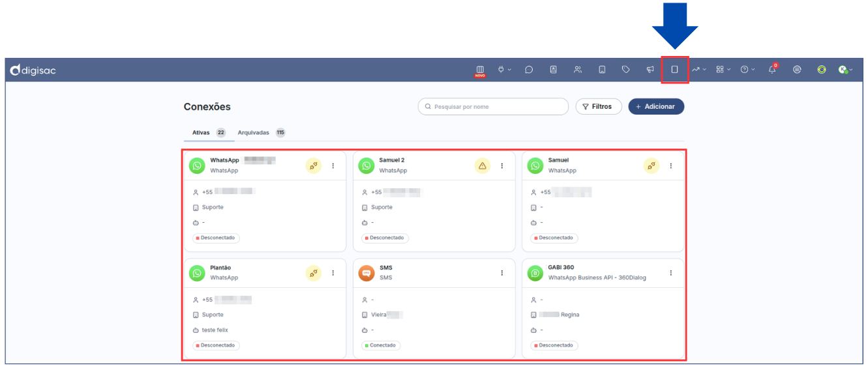The height and width of the screenshot is (368, 868).
Task: Open the chat bubble icon in navbar
Action: pyautogui.click(x=529, y=70)
